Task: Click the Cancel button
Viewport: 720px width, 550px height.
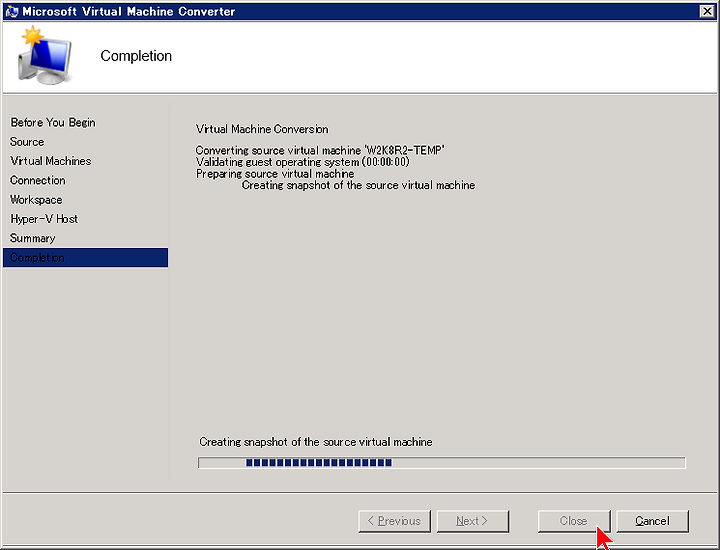Action: click(652, 521)
